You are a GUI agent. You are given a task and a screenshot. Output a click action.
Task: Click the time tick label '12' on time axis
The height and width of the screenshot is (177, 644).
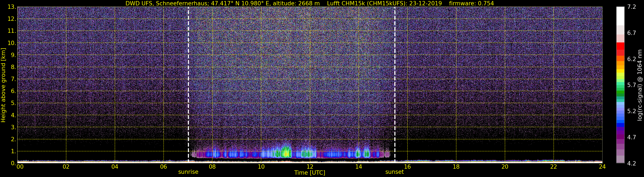pyautogui.click(x=310, y=167)
